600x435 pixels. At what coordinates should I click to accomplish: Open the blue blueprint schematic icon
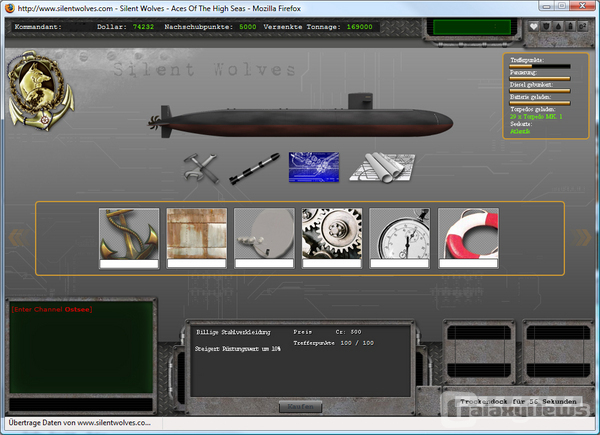point(313,167)
